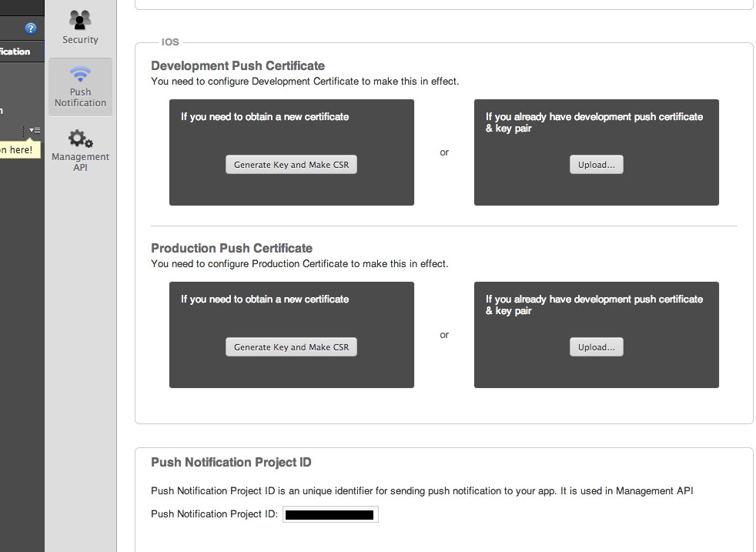Viewport: 756px width, 552px height.
Task: Click the Push Notification text label in sidebar
Action: (80, 98)
